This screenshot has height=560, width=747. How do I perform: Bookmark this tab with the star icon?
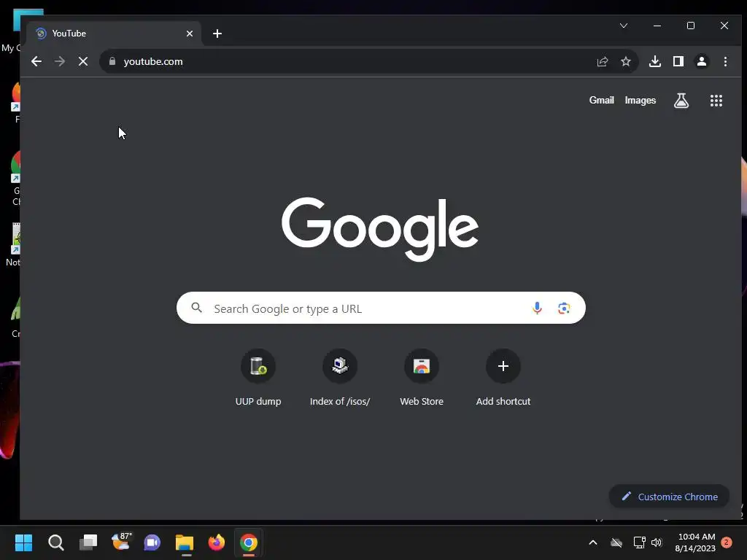(625, 61)
